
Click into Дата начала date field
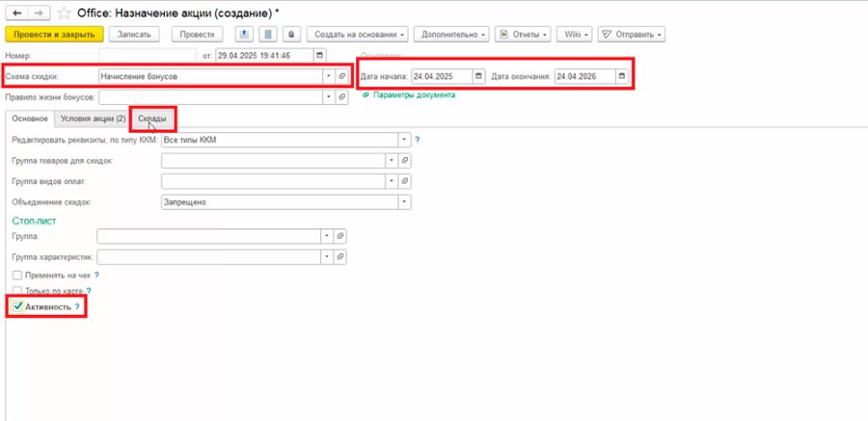443,76
